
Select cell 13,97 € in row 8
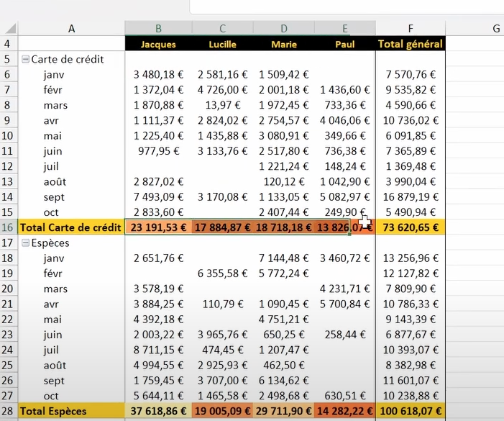click(222, 105)
